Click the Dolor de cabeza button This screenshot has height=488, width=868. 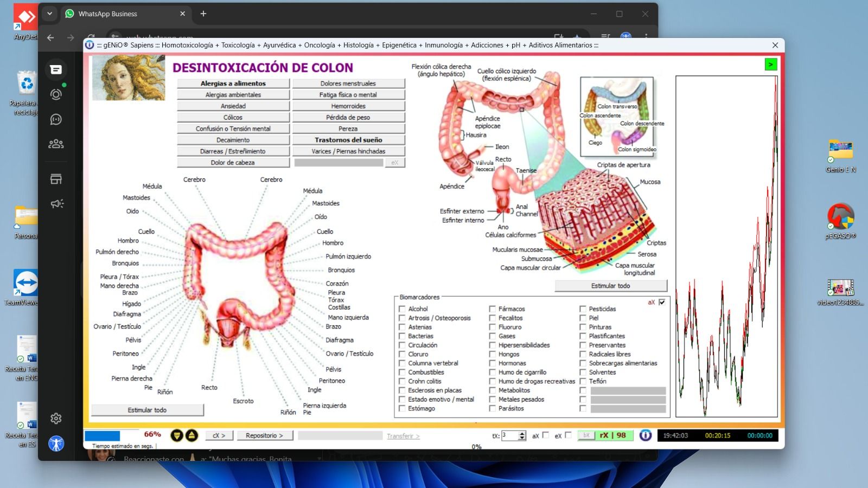point(233,163)
